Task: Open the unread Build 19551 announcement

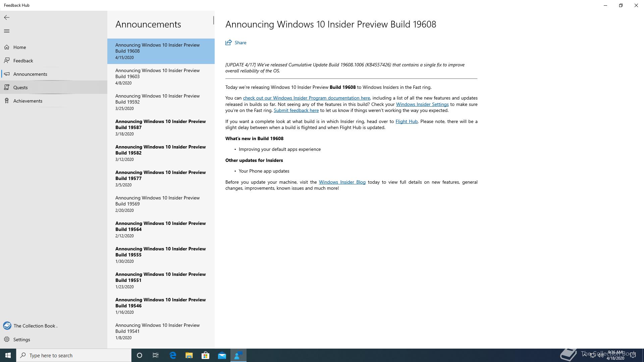Action: point(161,281)
